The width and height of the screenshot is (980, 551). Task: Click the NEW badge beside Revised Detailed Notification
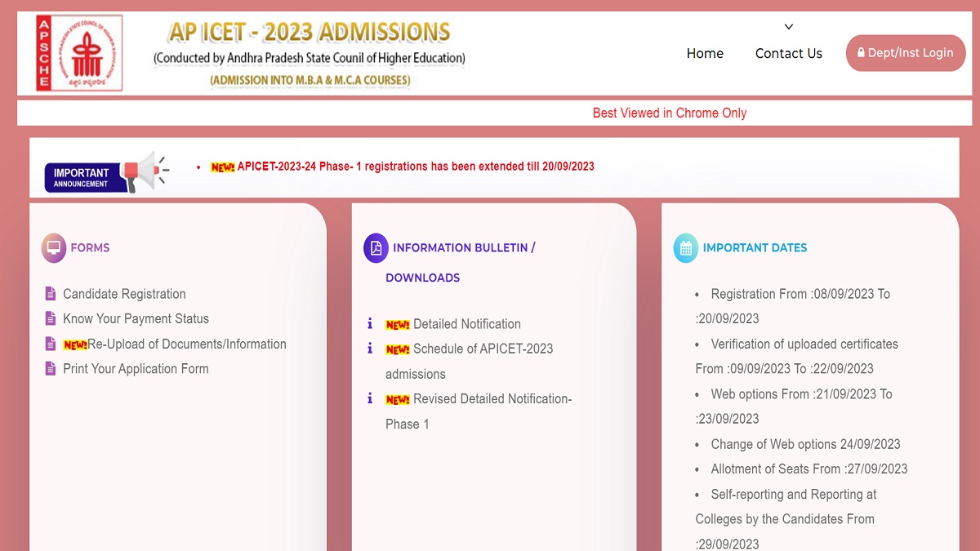398,400
